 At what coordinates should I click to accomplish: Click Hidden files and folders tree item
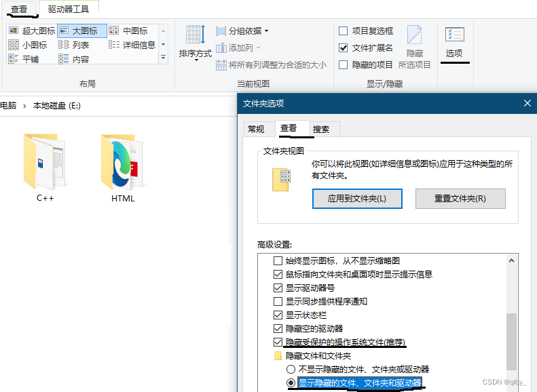click(x=313, y=356)
